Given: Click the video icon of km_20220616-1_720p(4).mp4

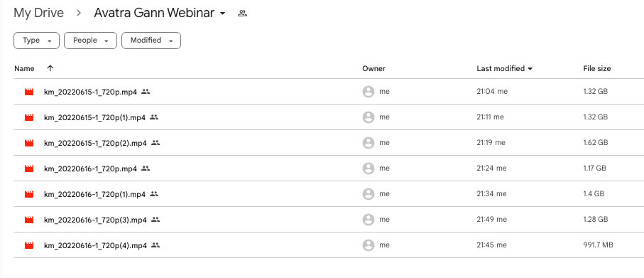Looking at the screenshot, I should pyautogui.click(x=29, y=245).
